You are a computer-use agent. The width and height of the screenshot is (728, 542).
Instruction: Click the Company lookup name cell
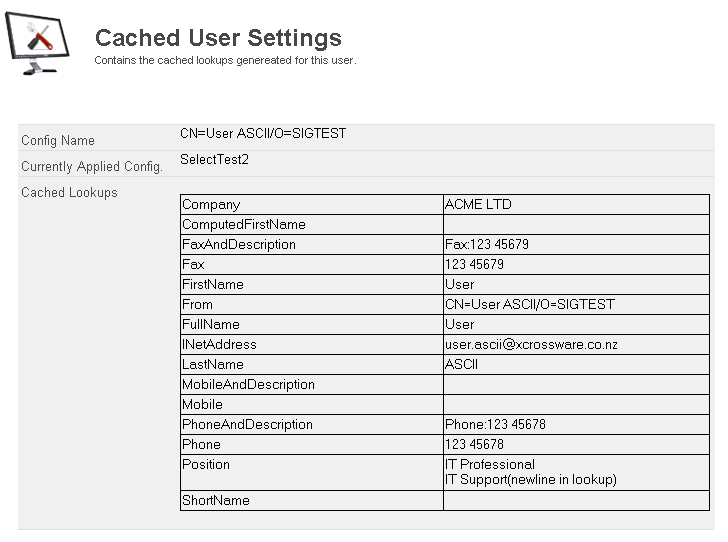[x=211, y=205]
